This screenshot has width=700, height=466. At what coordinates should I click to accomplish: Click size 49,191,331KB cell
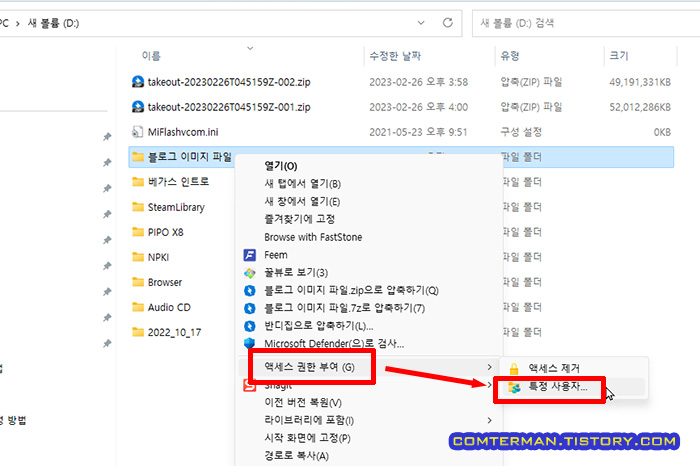click(x=640, y=82)
